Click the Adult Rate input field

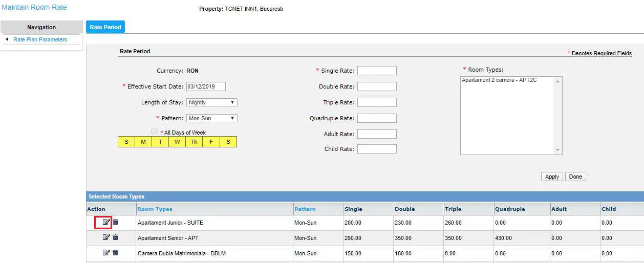click(377, 134)
